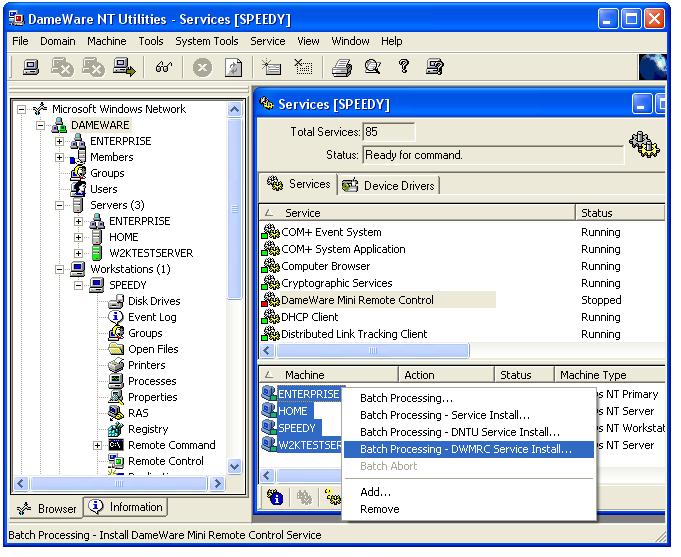Click the Total Services field showing 85
The height and width of the screenshot is (557, 681).
pos(388,132)
